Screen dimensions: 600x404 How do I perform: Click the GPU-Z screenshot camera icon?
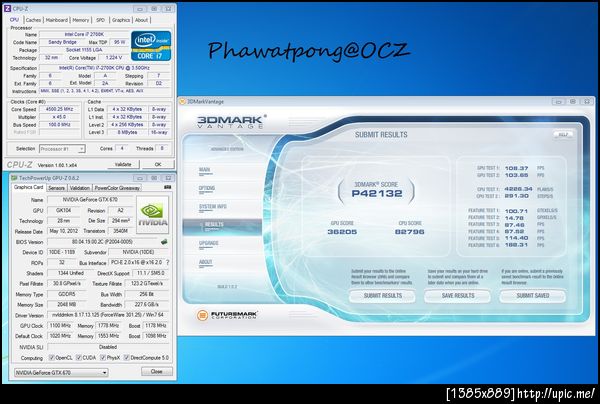[x=167, y=187]
